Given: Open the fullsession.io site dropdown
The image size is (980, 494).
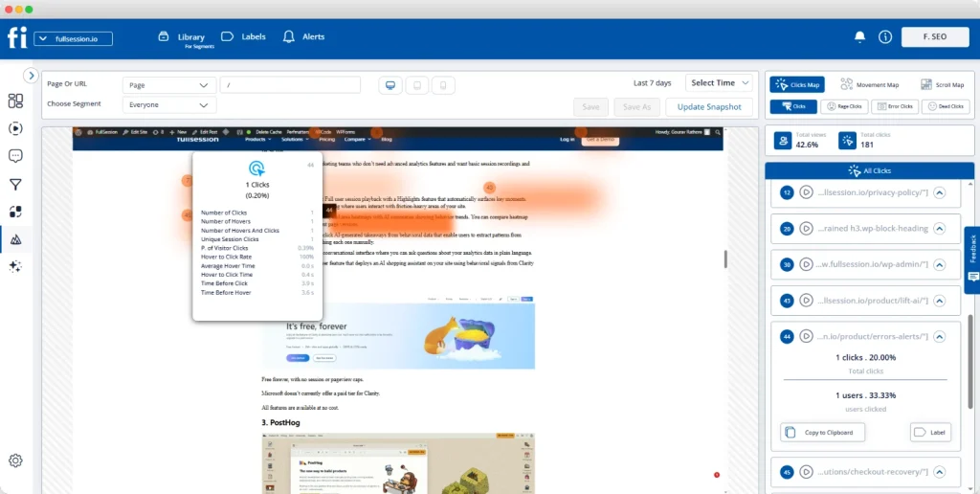Looking at the screenshot, I should pos(73,38).
